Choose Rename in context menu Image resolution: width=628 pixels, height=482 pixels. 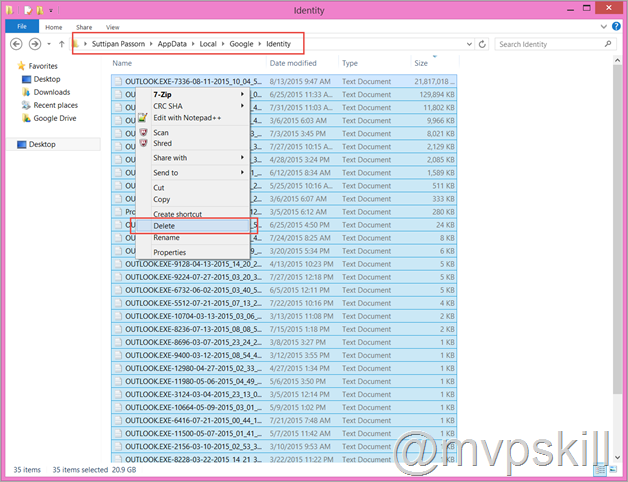tap(193, 238)
